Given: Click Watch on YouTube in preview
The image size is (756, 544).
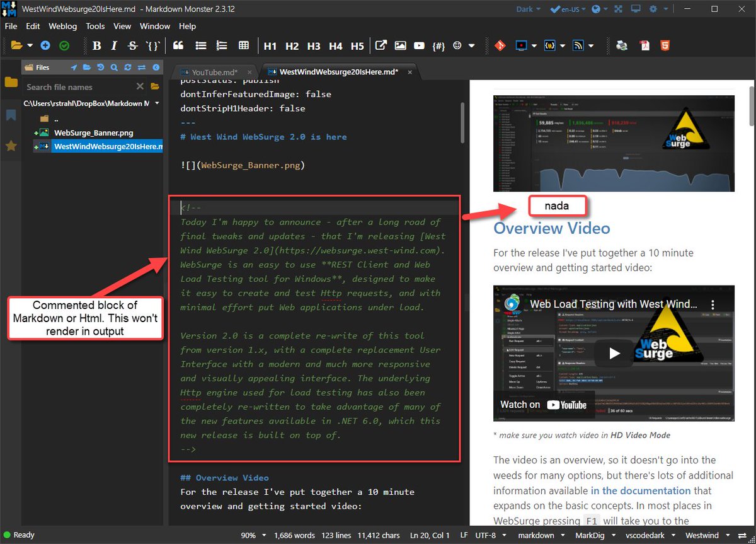Looking at the screenshot, I should click(x=543, y=405).
